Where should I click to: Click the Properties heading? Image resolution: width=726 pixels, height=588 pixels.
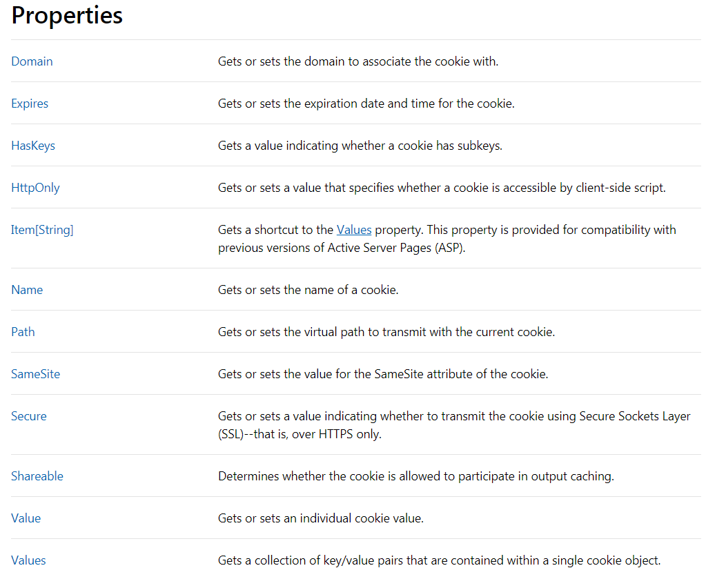(x=67, y=16)
